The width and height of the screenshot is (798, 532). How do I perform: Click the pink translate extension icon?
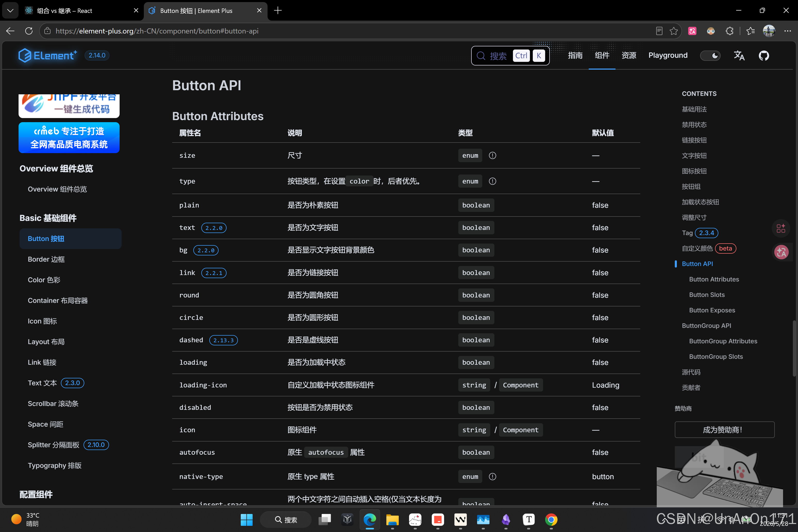692,31
